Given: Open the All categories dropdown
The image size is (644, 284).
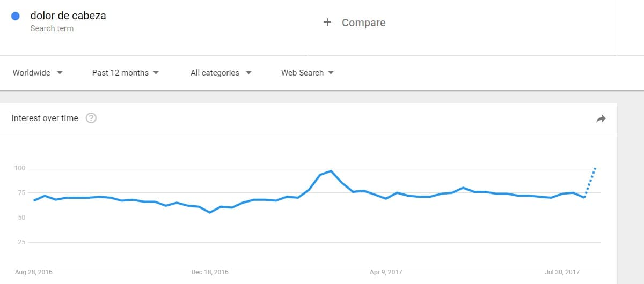Looking at the screenshot, I should pos(221,73).
